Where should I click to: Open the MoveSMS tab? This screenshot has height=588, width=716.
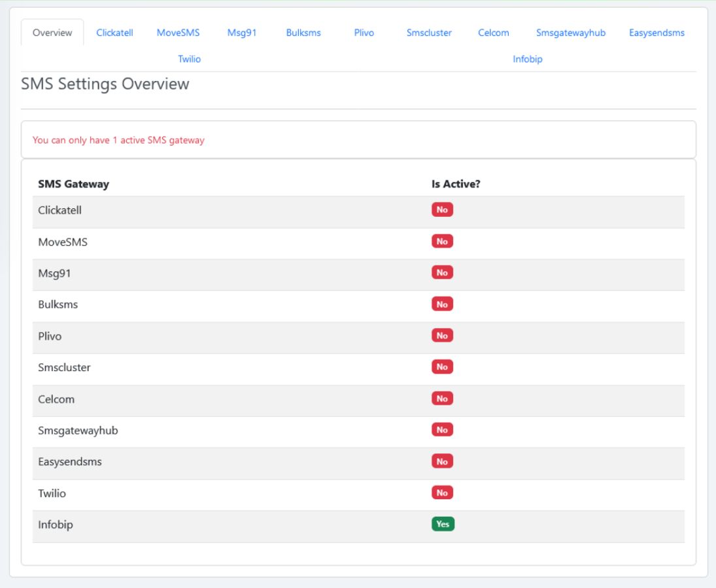click(178, 33)
